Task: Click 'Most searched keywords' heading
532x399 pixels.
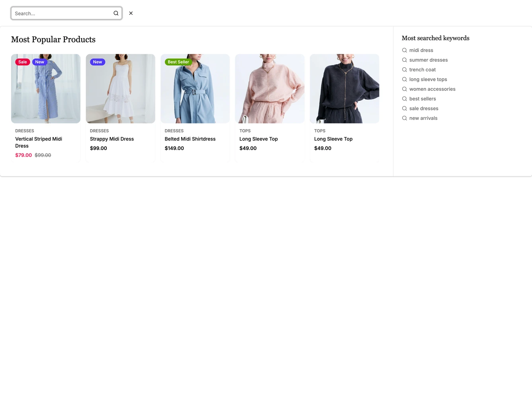Action: pos(435,38)
